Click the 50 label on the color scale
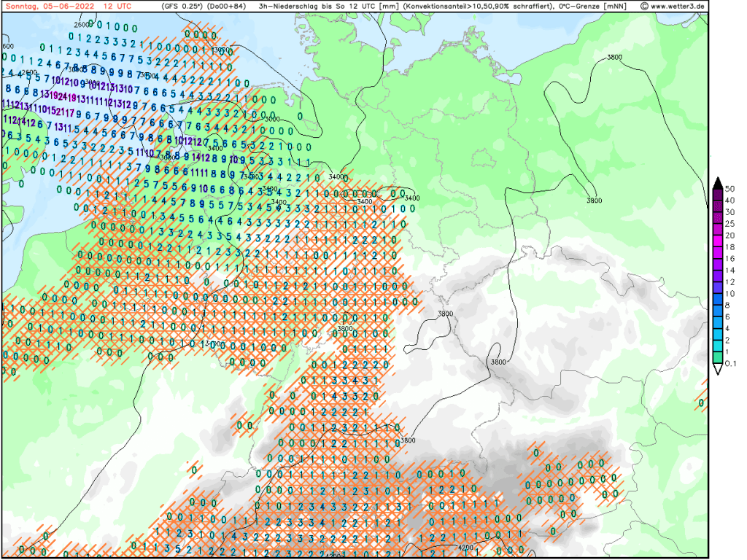The image size is (747, 560). pos(729,188)
